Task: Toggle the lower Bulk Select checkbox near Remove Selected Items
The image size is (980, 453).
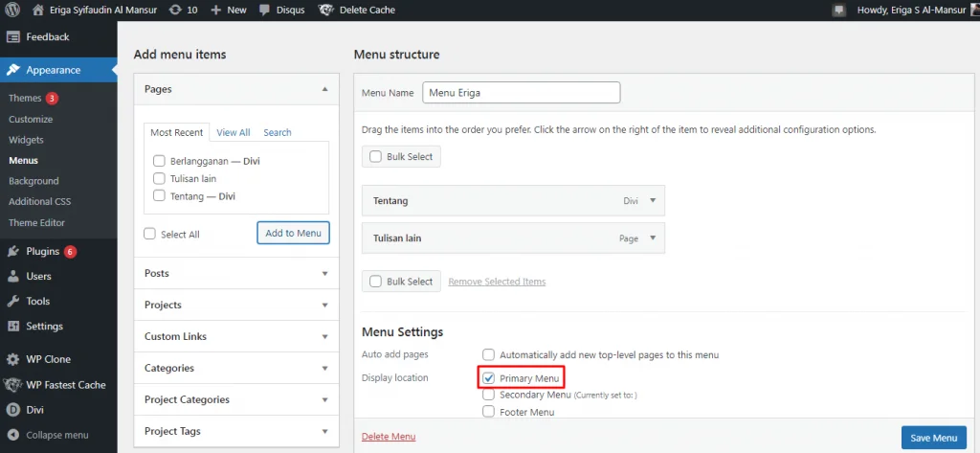Action: [x=375, y=282]
